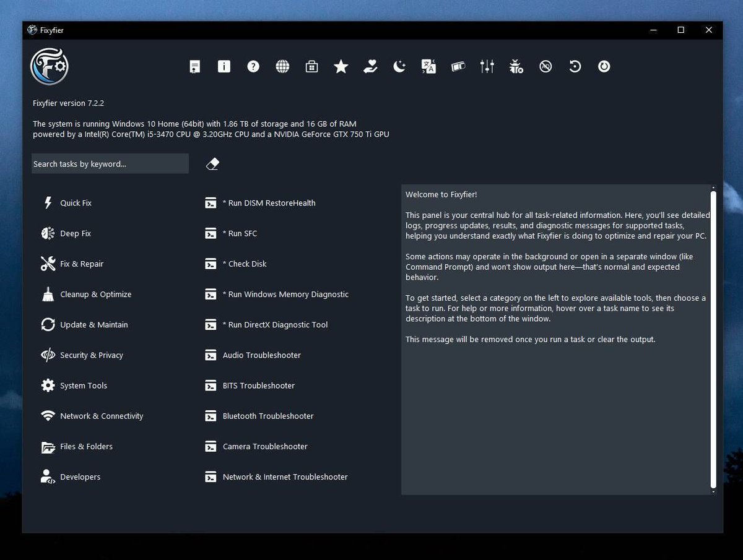Open the sliders settings icon
The image size is (743, 560).
click(487, 66)
